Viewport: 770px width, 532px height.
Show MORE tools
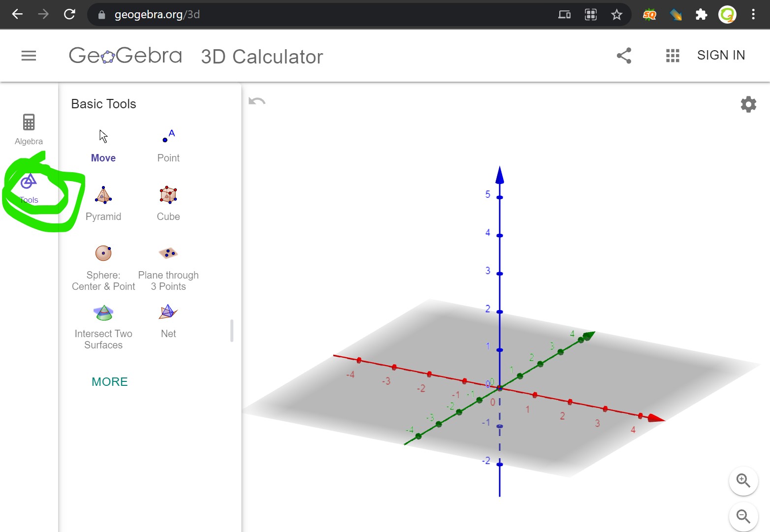(x=110, y=382)
